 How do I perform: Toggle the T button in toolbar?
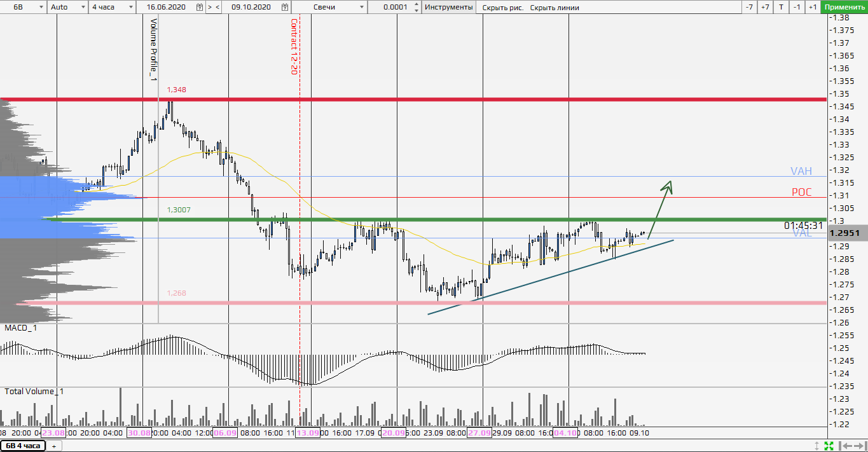click(x=781, y=7)
